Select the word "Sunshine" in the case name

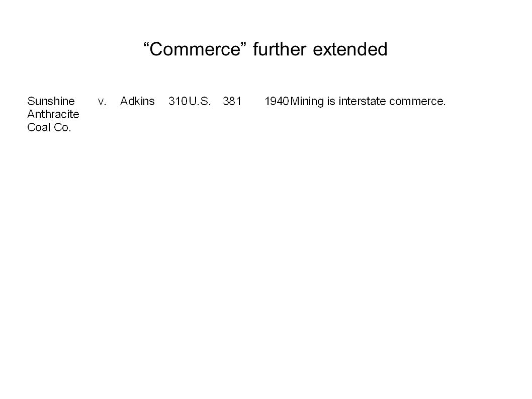pos(51,101)
